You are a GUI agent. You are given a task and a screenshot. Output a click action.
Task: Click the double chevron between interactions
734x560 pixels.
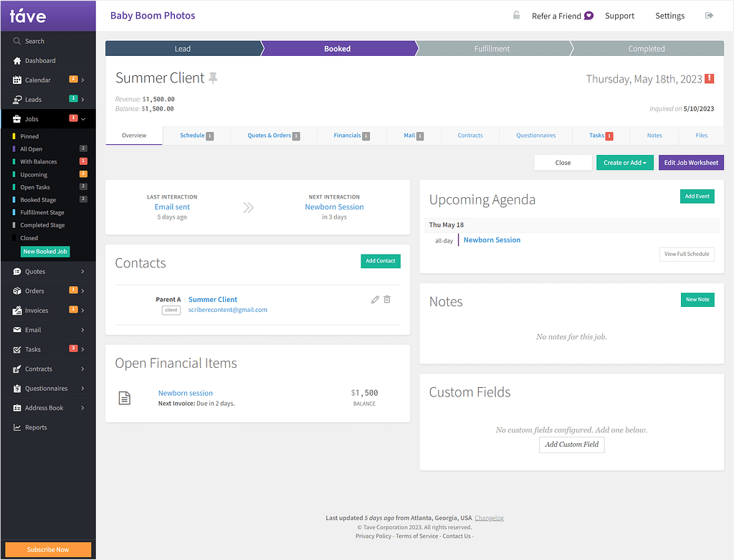point(249,207)
